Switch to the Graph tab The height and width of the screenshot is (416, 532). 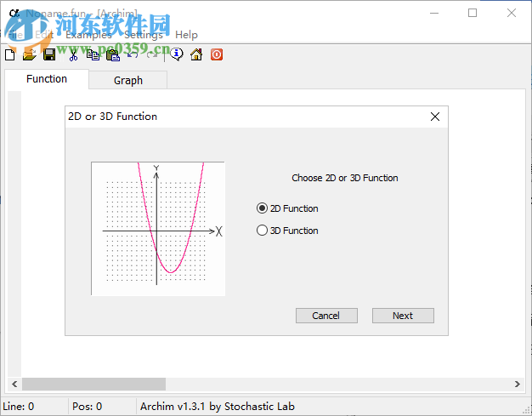128,81
